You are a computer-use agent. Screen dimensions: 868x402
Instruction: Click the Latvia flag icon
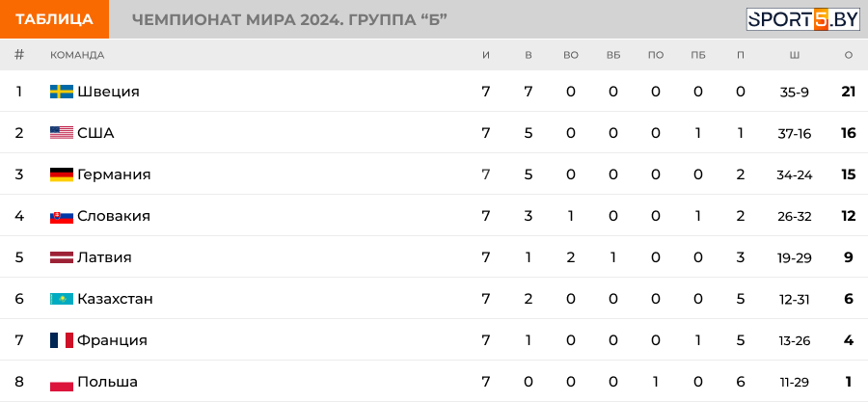tap(62, 257)
